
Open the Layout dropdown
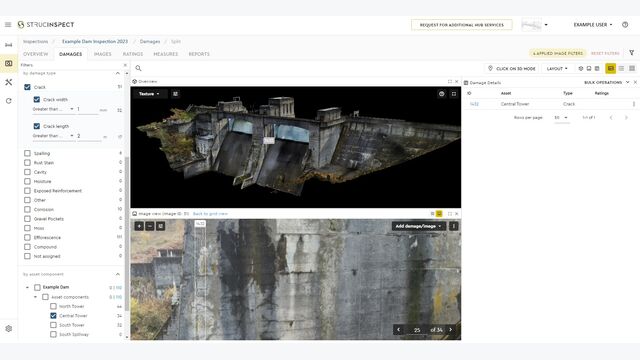click(557, 69)
